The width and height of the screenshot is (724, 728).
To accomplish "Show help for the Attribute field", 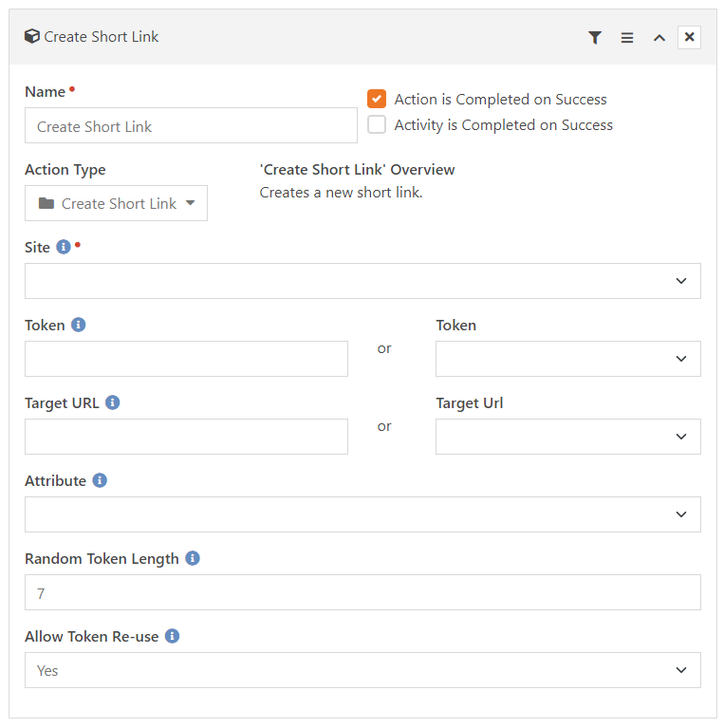I will click(x=100, y=480).
